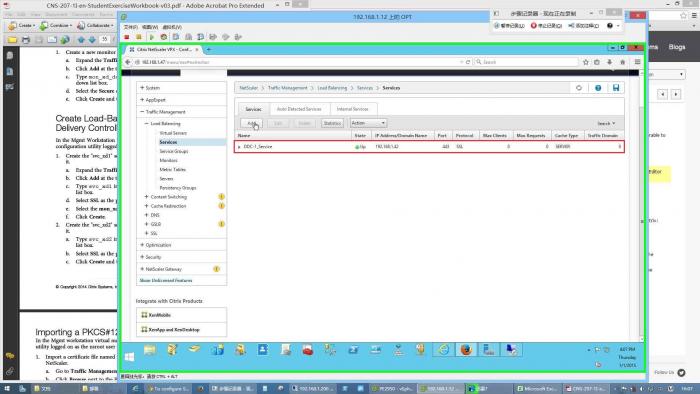Open a new Firefox tab
The height and width of the screenshot is (394, 700).
coord(209,50)
